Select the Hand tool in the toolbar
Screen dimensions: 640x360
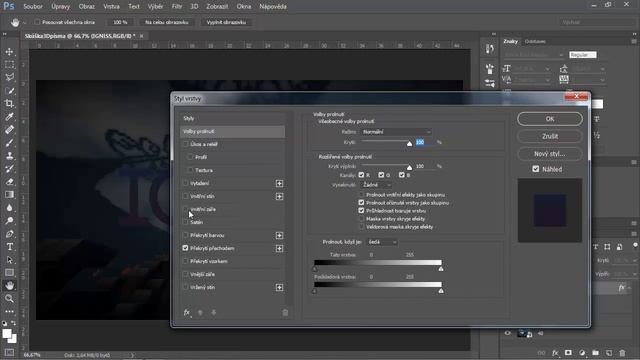[x=9, y=286]
